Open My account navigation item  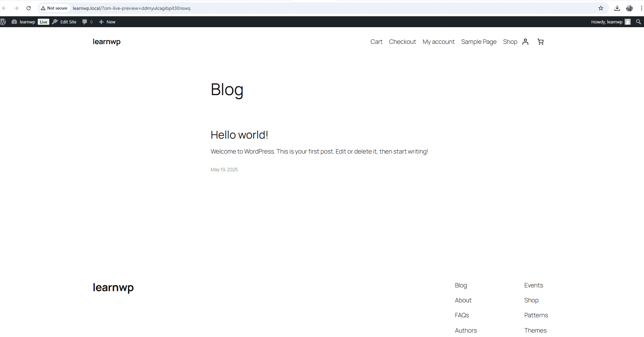click(x=438, y=42)
